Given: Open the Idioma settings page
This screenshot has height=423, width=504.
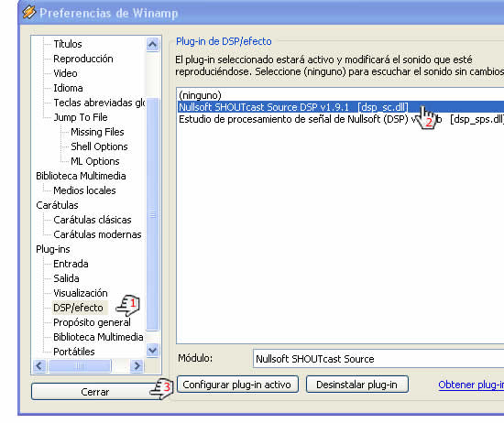Looking at the screenshot, I should pyautogui.click(x=68, y=88).
